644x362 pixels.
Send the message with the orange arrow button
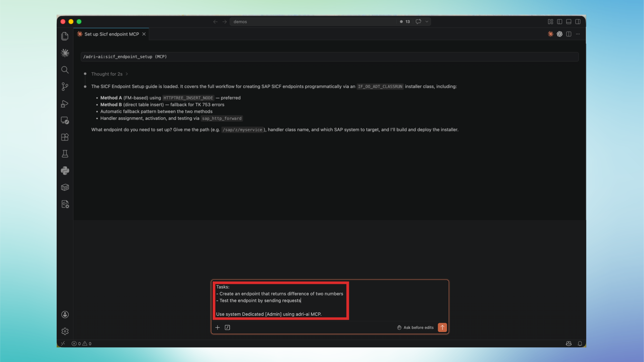[442, 327]
